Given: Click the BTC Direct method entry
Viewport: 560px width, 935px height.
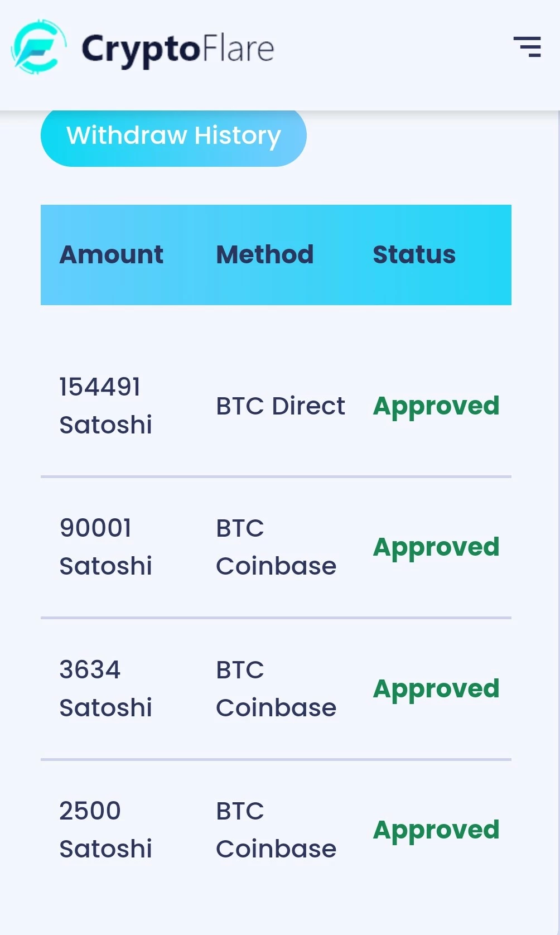Looking at the screenshot, I should pos(281,406).
